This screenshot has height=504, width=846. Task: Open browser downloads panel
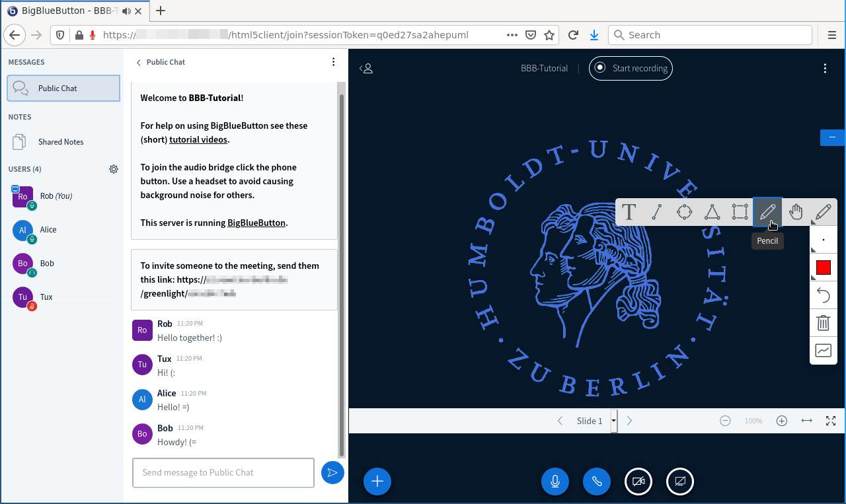pyautogui.click(x=594, y=35)
